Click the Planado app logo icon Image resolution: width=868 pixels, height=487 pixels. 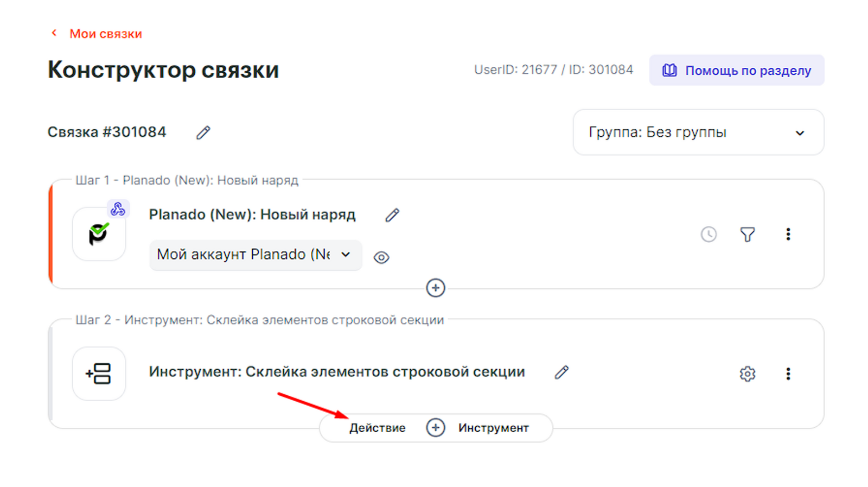pyautogui.click(x=99, y=235)
